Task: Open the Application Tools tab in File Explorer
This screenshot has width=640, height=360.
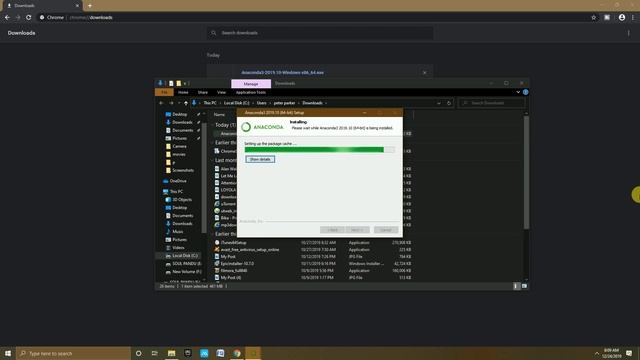Action: (251, 92)
